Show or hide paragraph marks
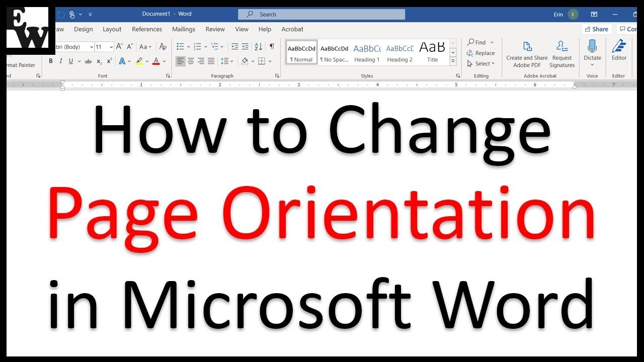Image resolution: width=644 pixels, height=362 pixels. pyautogui.click(x=272, y=47)
